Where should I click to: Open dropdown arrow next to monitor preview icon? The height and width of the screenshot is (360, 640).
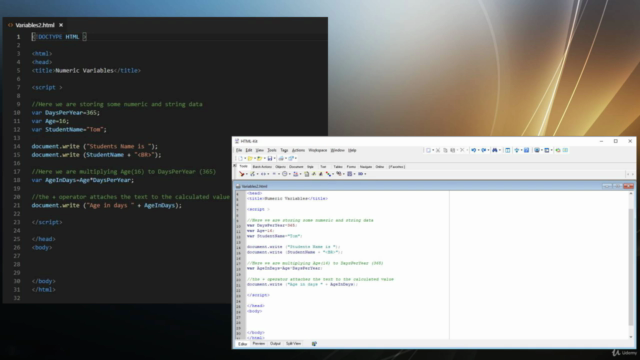pos(542,150)
